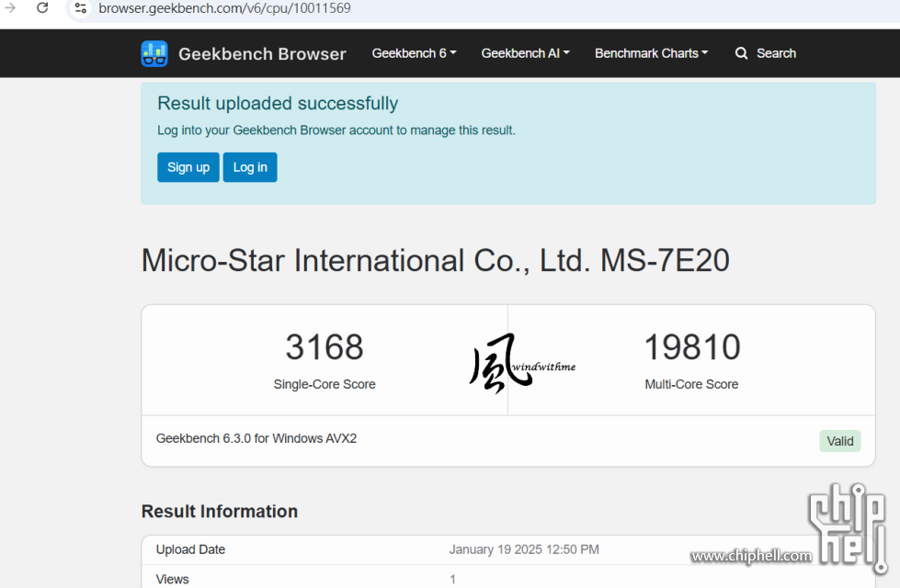Click the Result Information heading
The width and height of the screenshot is (900, 588).
pyautogui.click(x=220, y=511)
